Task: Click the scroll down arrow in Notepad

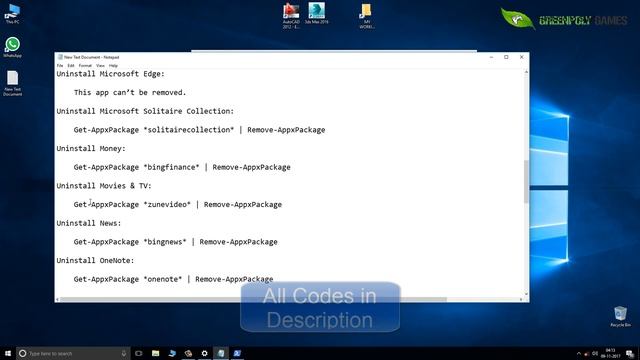Action: [x=526, y=293]
